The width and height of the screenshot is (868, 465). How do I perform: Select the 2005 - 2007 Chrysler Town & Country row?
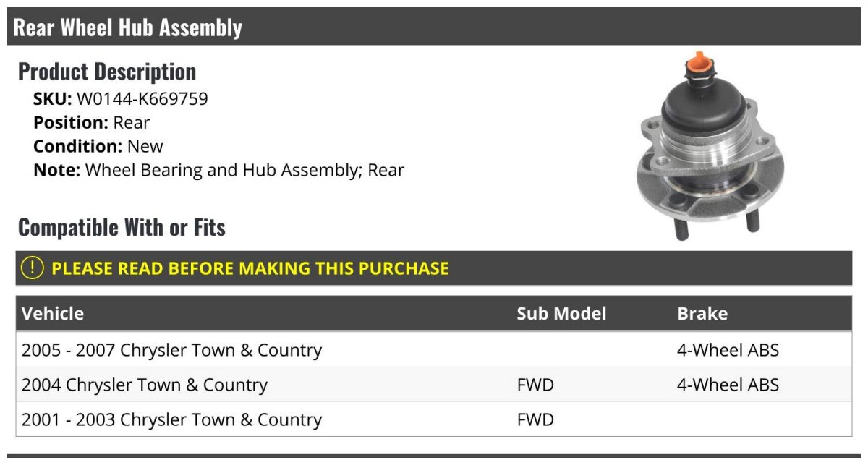(171, 350)
